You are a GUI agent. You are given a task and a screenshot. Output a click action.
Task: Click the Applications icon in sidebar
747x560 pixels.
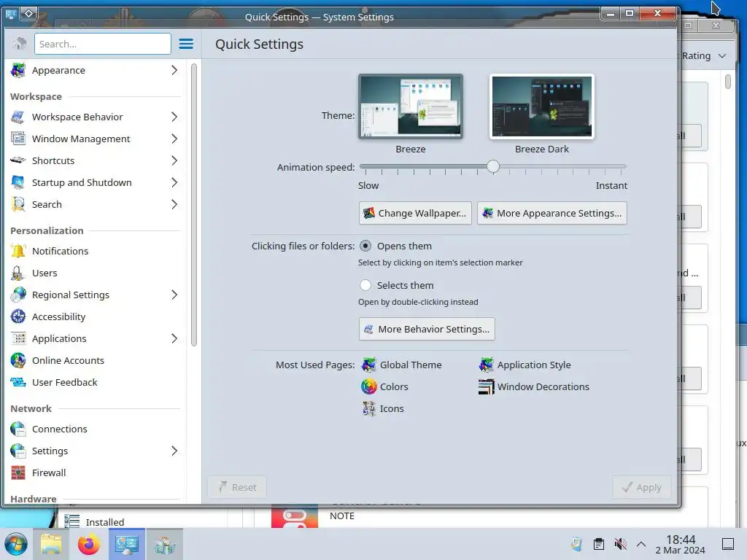point(18,338)
